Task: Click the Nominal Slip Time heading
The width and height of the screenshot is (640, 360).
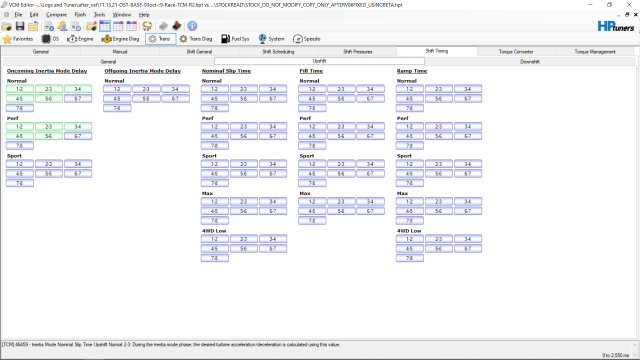Action: 226,71
